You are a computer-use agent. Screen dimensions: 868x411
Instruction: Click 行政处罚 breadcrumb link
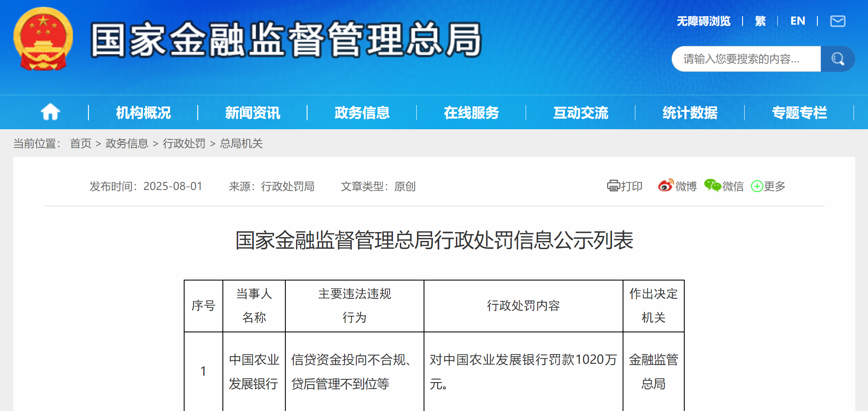184,143
